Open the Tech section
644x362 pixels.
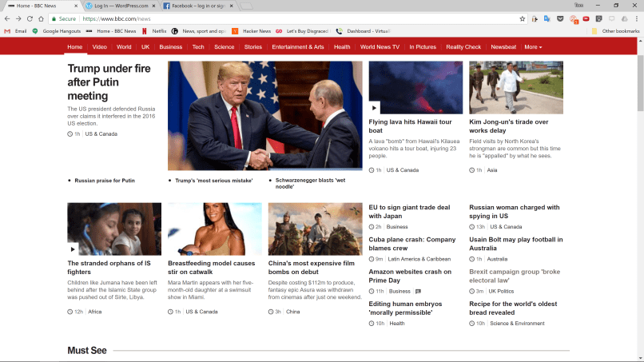(198, 47)
